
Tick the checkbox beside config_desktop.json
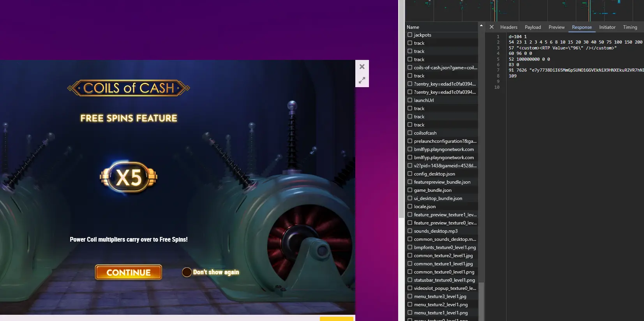410,174
